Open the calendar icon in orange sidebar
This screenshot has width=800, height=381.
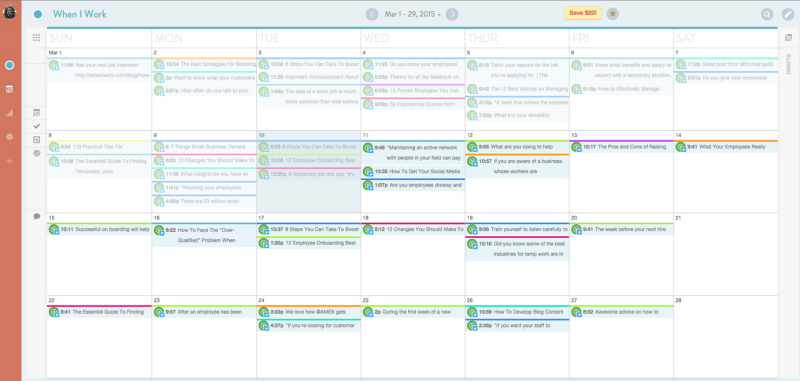(9, 89)
